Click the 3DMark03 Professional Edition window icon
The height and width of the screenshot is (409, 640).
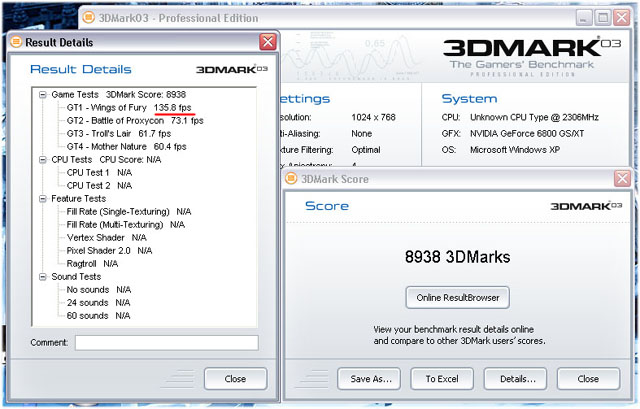coord(87,17)
